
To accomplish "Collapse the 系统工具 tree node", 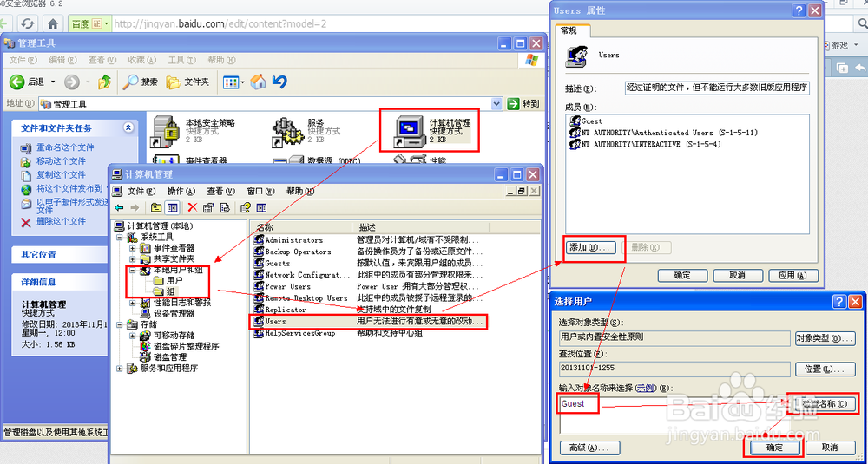I will 120,237.
